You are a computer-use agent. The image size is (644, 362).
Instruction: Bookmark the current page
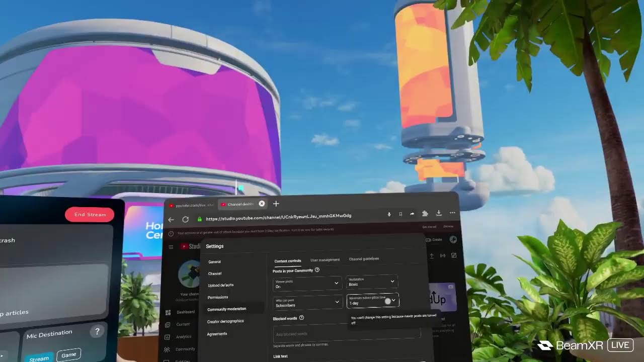tap(400, 214)
